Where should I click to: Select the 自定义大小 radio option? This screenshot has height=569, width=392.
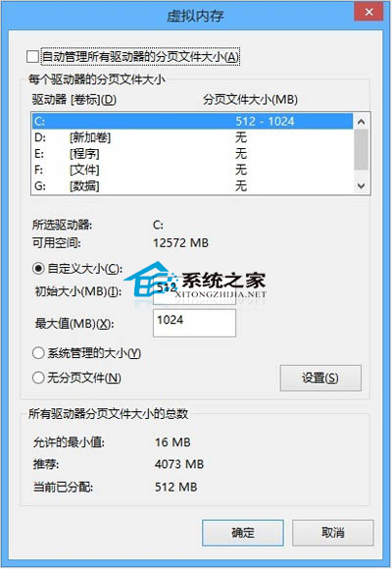point(38,269)
